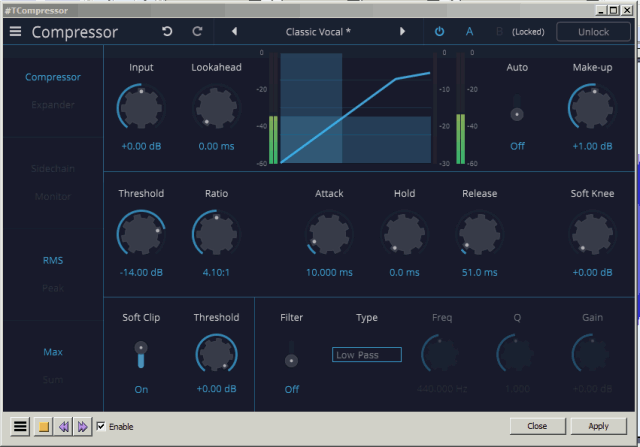Viewport: 640px width, 447px height.
Task: Toggle the Auto make-up switch
Action: 517,108
